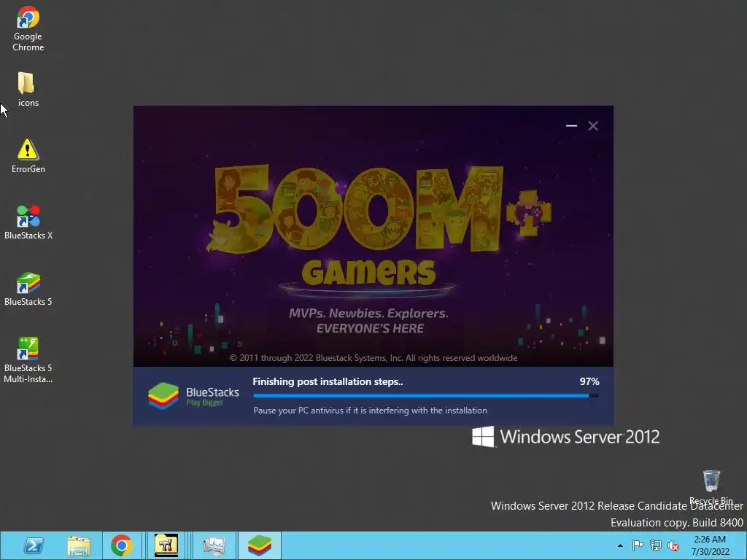Click PowerShell icon in the taskbar
This screenshot has height=560, width=747.
tap(34, 545)
